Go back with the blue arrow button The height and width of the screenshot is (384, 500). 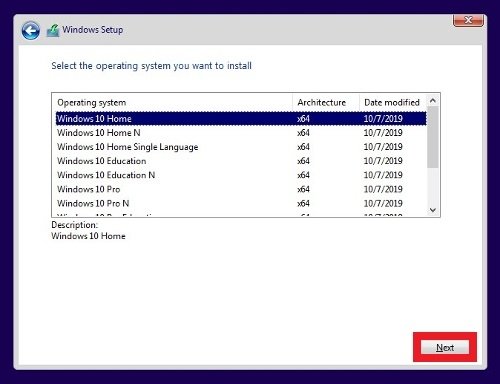pos(31,31)
